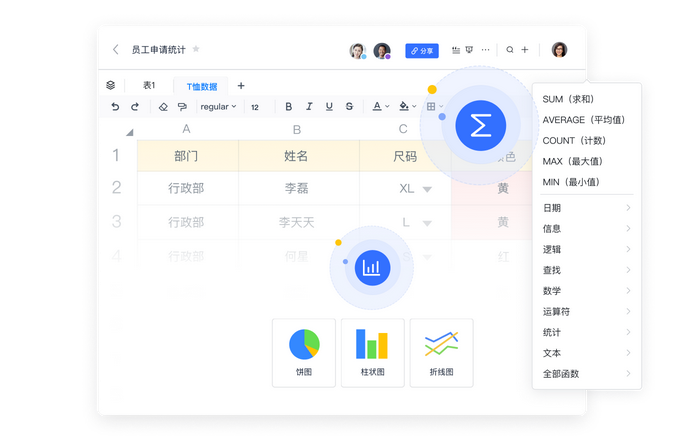Click the 姓名 header cell
The width and height of the screenshot is (684, 440).
pos(299,156)
